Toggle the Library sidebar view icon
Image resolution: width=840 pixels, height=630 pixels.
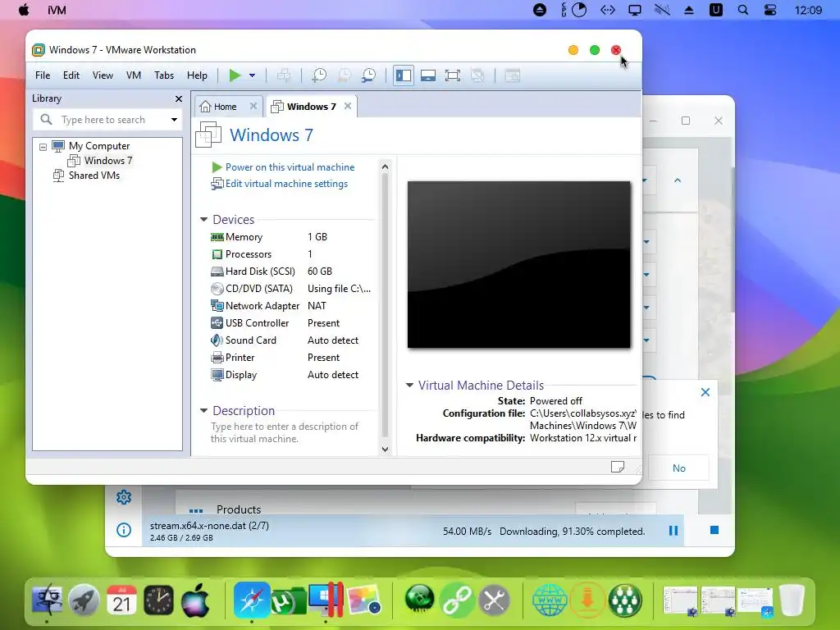click(x=404, y=75)
